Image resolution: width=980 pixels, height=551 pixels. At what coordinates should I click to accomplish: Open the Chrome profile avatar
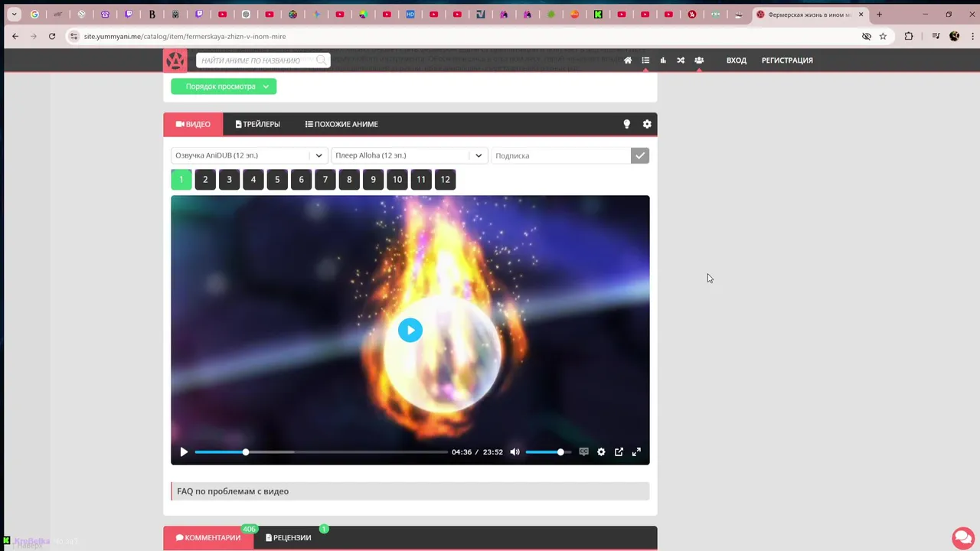(x=955, y=36)
